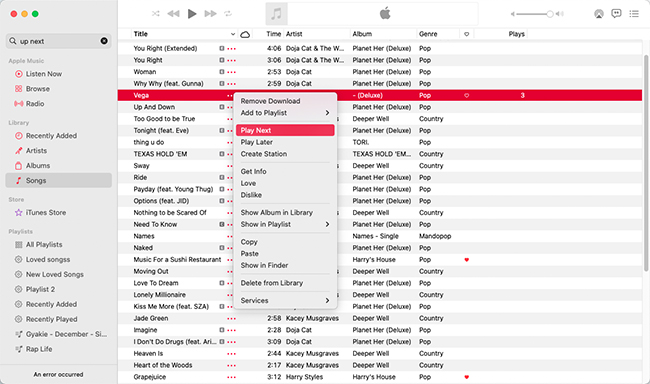
Task: Sort by Title column header
Action: point(184,34)
